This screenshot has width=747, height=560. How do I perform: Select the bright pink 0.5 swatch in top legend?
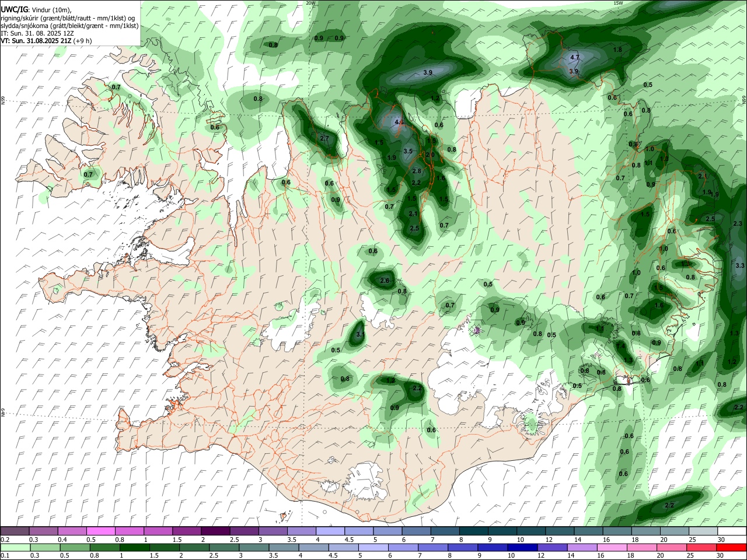point(101,531)
